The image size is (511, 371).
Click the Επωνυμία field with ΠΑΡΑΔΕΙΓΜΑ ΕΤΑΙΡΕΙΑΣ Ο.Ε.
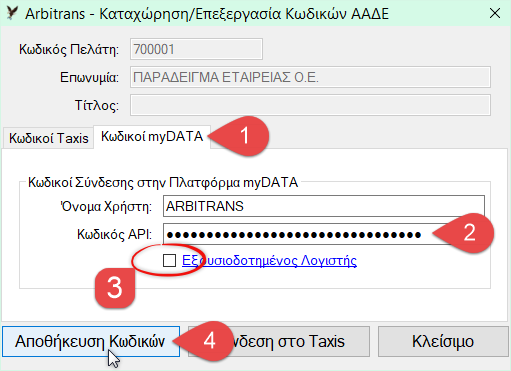coord(310,77)
